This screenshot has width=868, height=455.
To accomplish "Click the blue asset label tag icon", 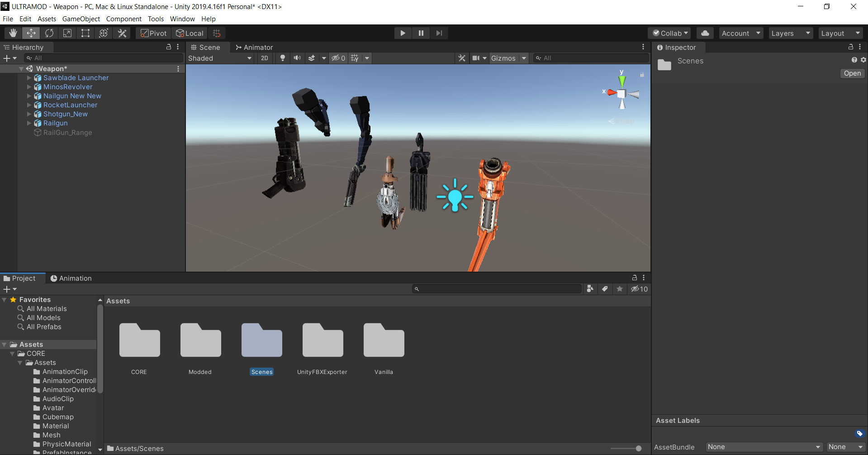I will 860,433.
